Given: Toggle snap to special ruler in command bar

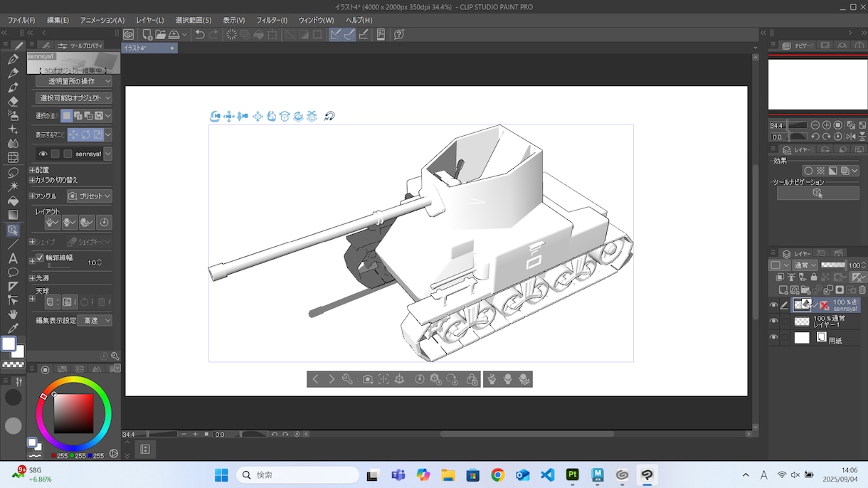Looking at the screenshot, I should point(349,34).
